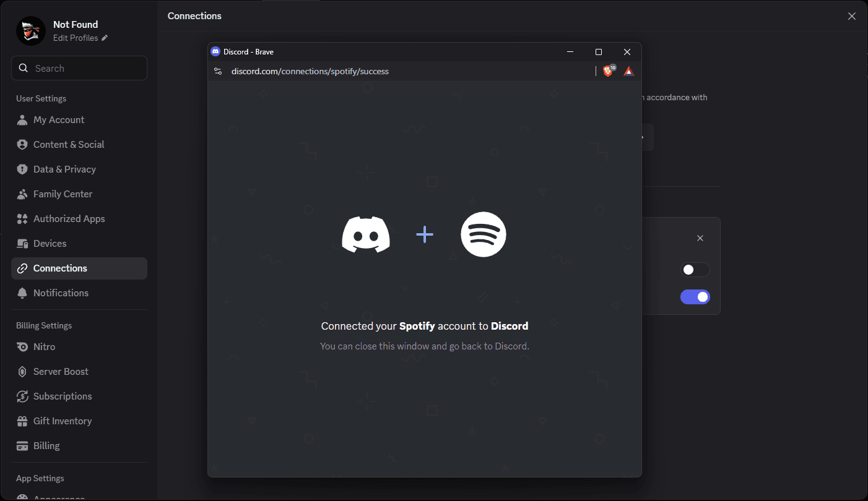
Task: Click inside the Search settings field
Action: (x=79, y=68)
